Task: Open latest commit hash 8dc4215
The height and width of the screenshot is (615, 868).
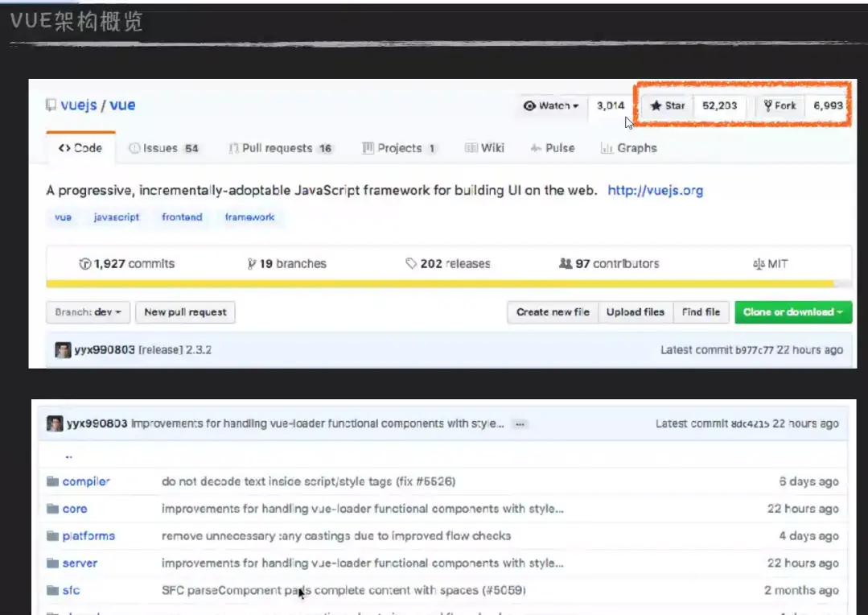Action: [750, 424]
